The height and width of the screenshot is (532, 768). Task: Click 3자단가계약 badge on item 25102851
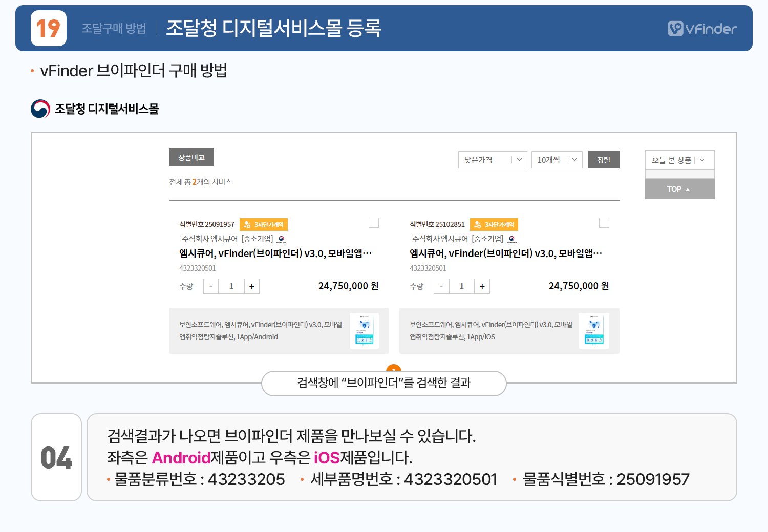coord(494,224)
